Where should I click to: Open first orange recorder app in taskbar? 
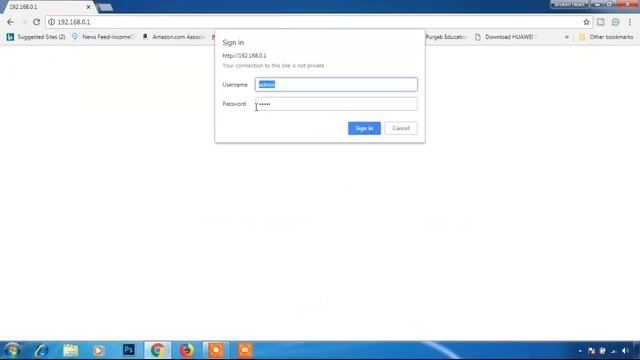(x=216, y=350)
